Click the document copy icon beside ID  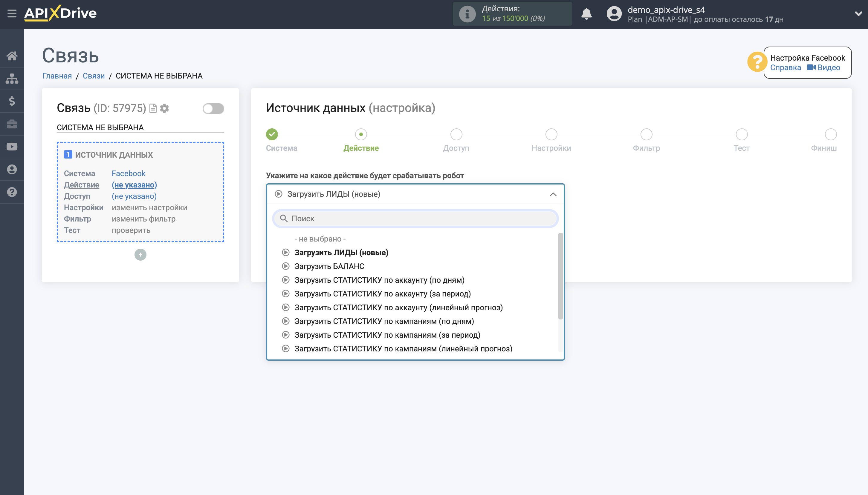(153, 108)
